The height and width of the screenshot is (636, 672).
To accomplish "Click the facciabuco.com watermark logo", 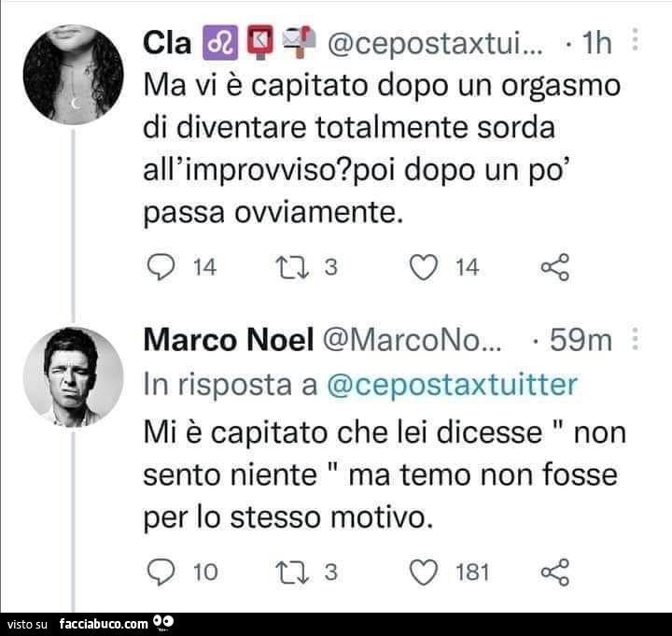I will 113,623.
